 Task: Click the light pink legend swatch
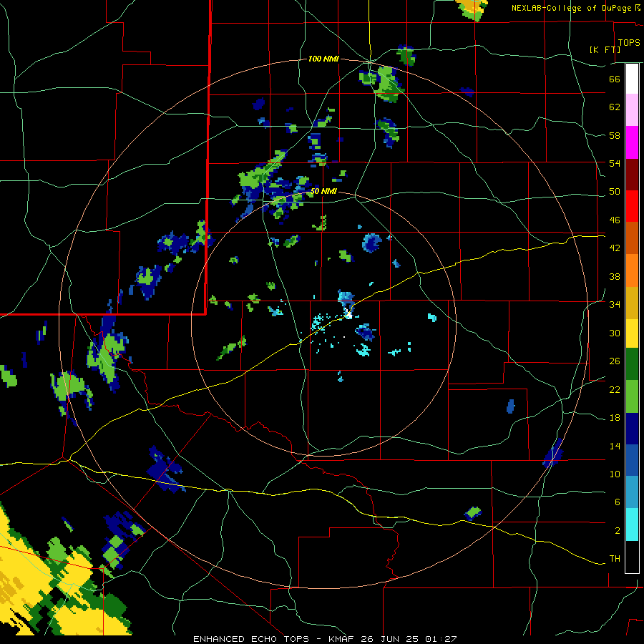tap(632, 110)
